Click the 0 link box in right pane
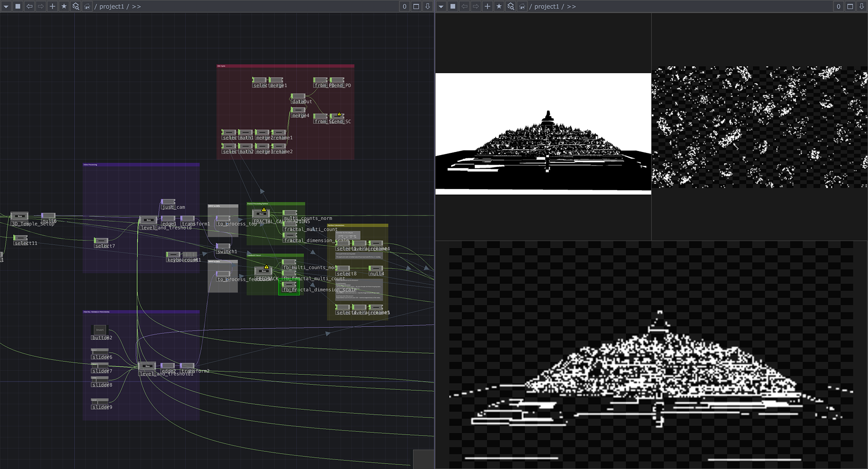The width and height of the screenshot is (868, 469). coord(839,6)
